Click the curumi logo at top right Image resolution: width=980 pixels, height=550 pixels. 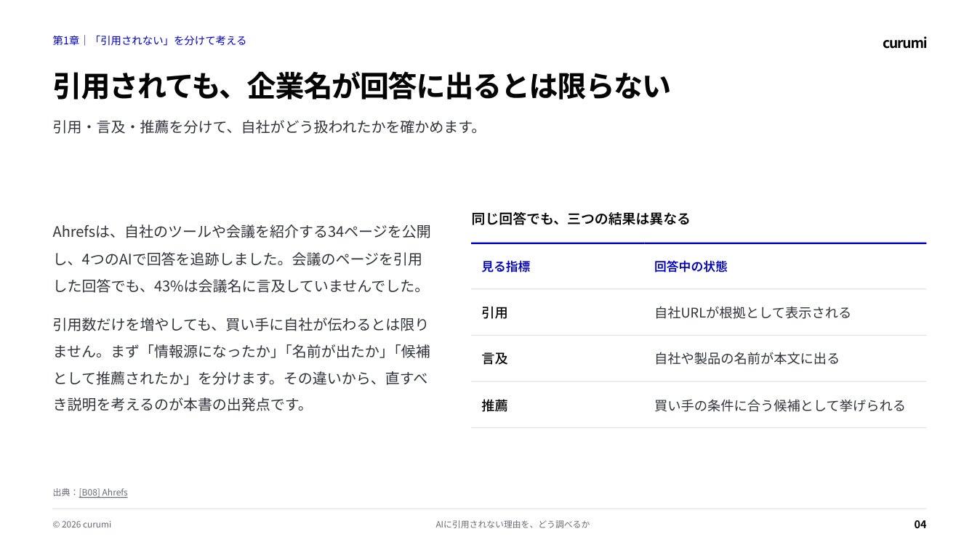pyautogui.click(x=904, y=43)
